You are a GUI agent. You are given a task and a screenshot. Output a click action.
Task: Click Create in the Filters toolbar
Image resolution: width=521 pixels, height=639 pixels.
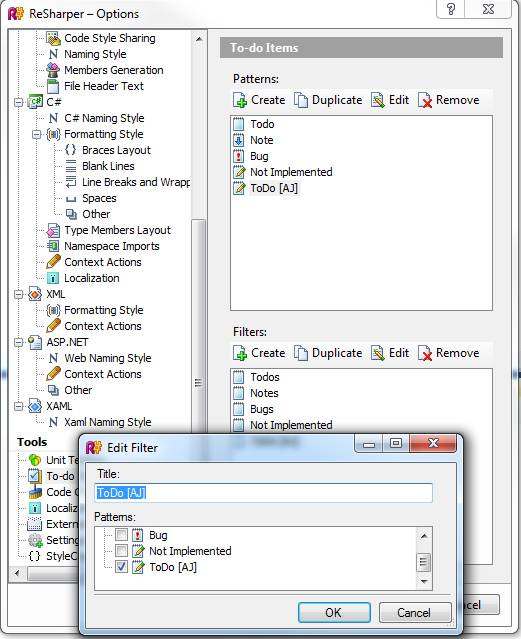[259, 353]
